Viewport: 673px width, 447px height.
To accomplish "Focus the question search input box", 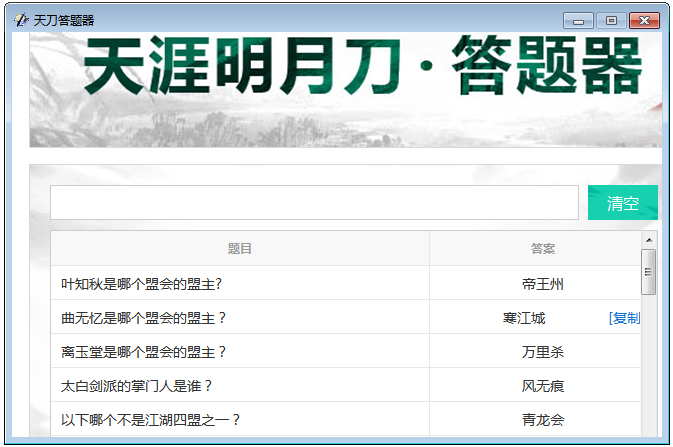I will pos(314,202).
